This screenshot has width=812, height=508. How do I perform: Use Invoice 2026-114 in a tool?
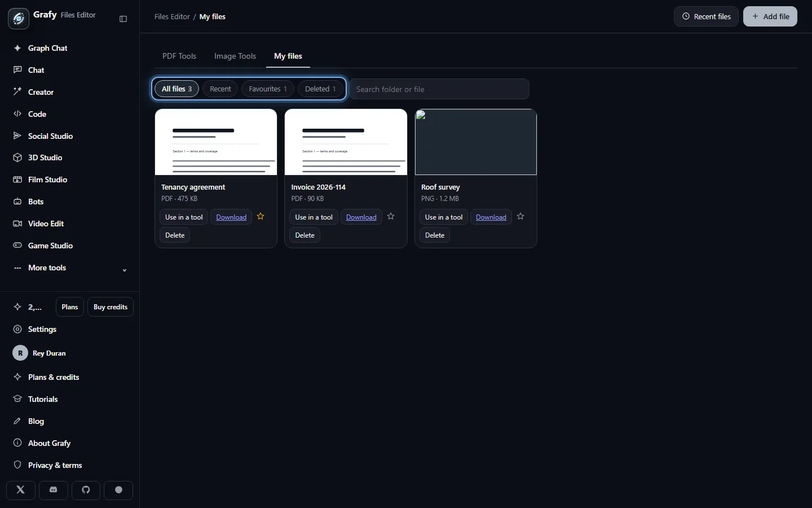click(314, 217)
